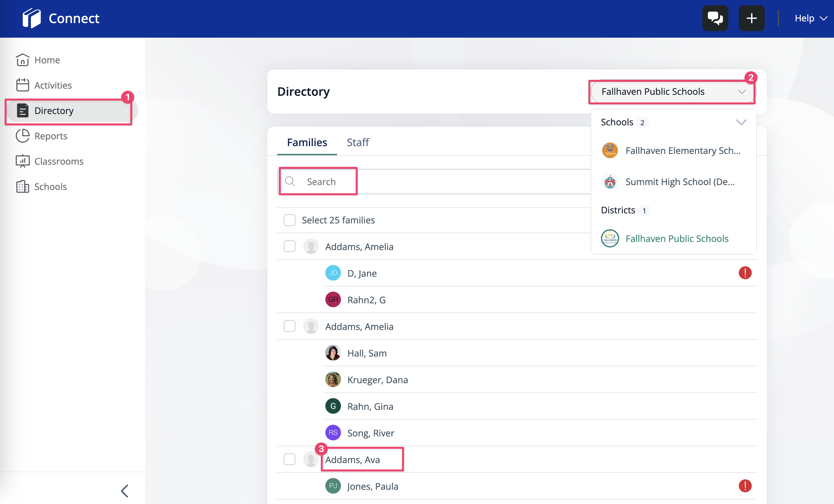834x504 pixels.
Task: Click the JD avatar for D, Jane
Action: 333,273
